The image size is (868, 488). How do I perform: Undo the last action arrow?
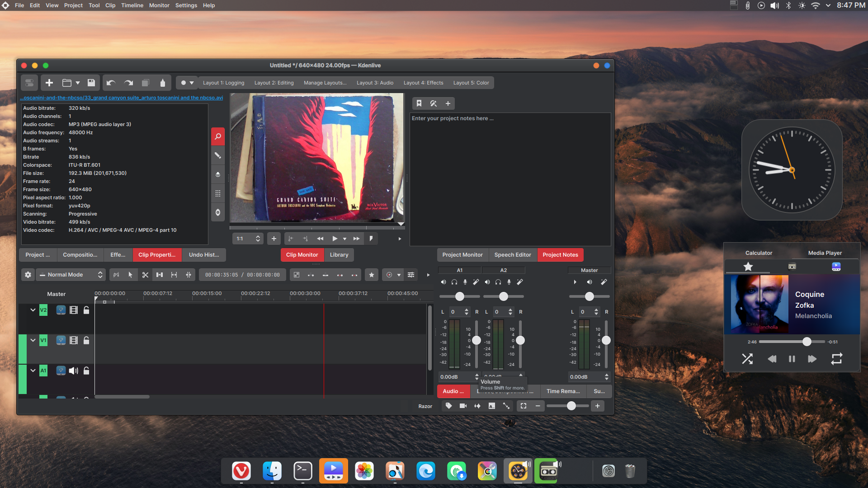[111, 83]
